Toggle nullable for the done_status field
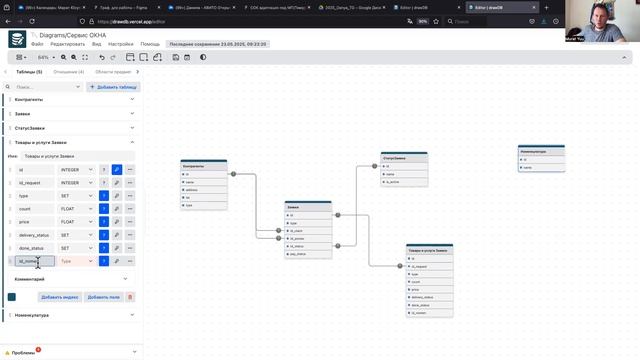Screen dimensions: 640x360 coord(104,248)
